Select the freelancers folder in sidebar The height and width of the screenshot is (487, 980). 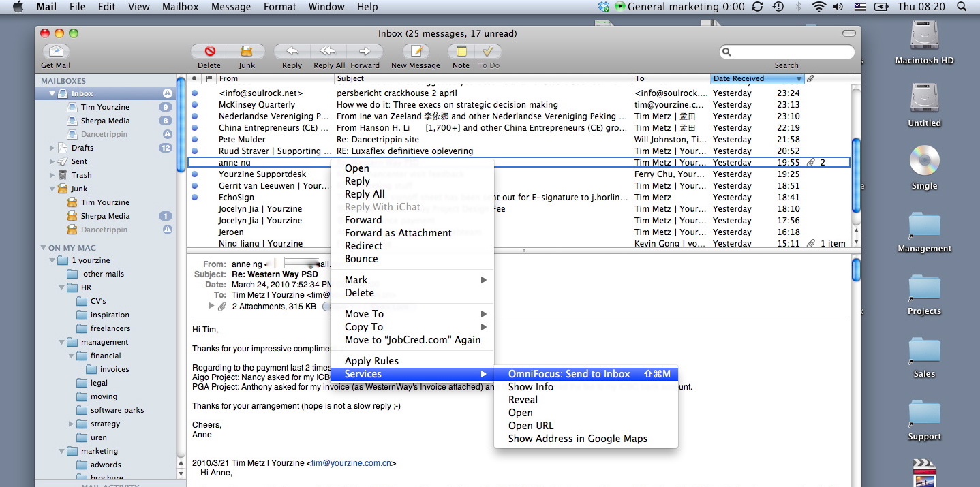coord(110,328)
